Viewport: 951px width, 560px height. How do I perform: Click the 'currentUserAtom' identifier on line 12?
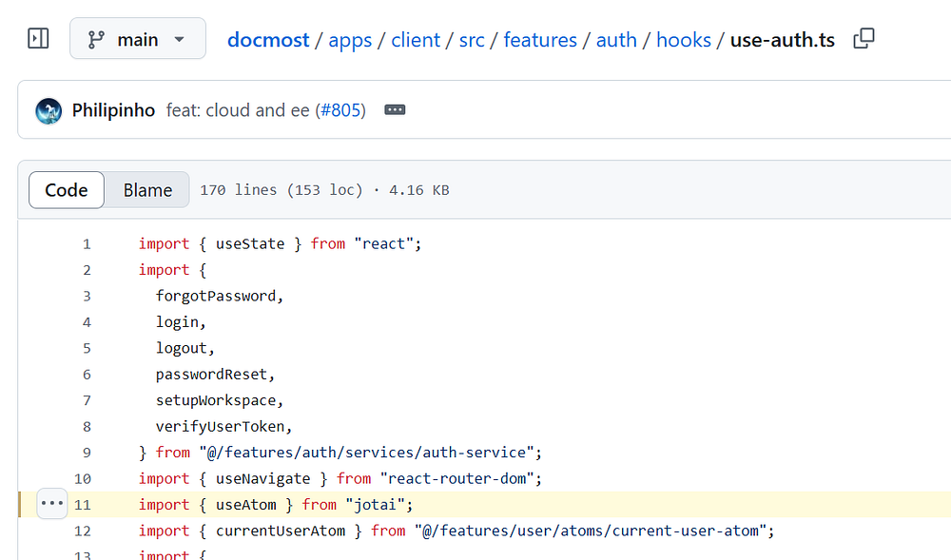(281, 531)
